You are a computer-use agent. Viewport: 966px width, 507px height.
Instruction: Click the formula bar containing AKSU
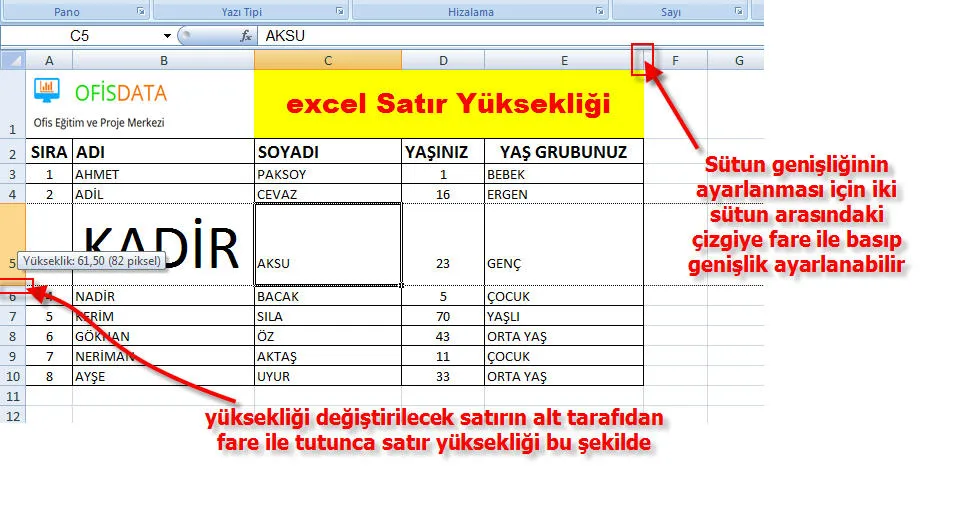click(x=500, y=36)
